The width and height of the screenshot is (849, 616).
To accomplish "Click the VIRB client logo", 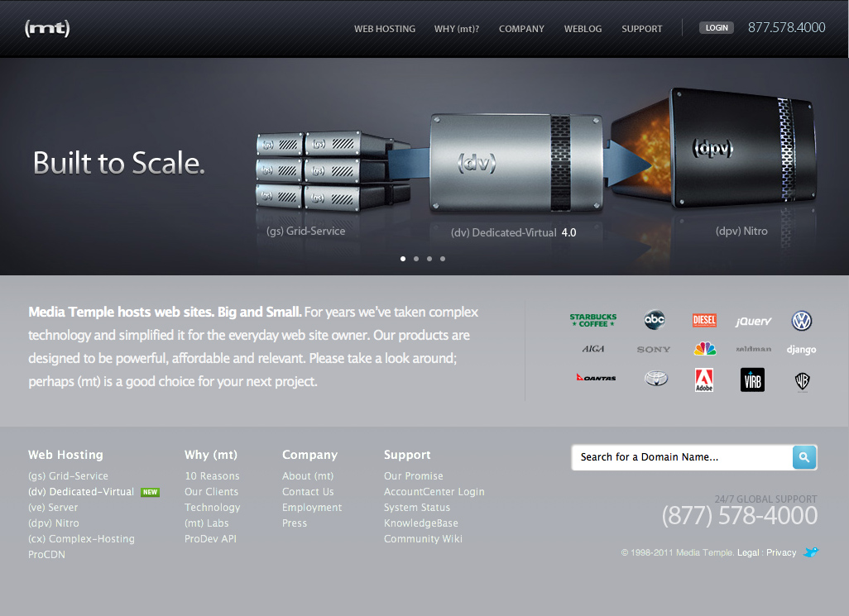I will 752,380.
